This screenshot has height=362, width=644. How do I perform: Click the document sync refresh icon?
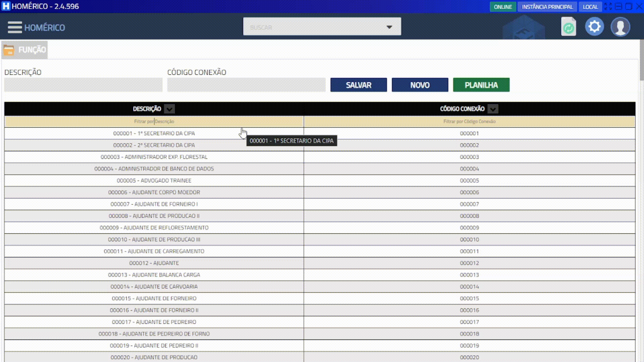pyautogui.click(x=569, y=27)
